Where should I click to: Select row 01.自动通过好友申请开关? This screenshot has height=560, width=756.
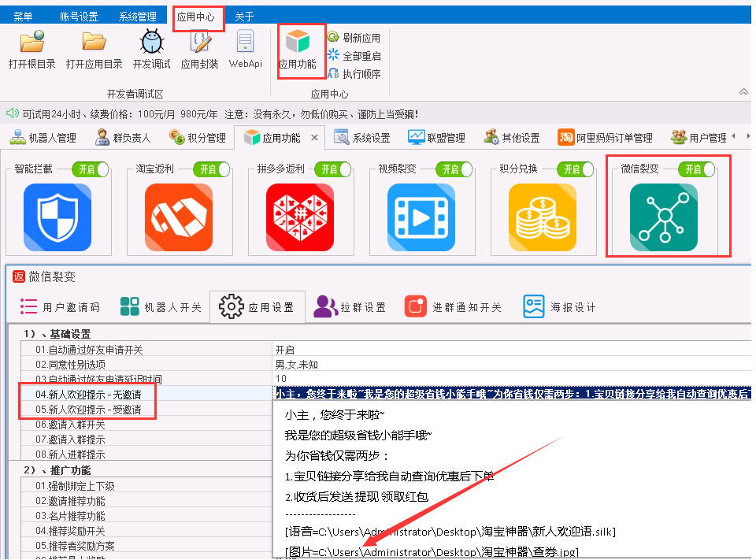click(146, 350)
